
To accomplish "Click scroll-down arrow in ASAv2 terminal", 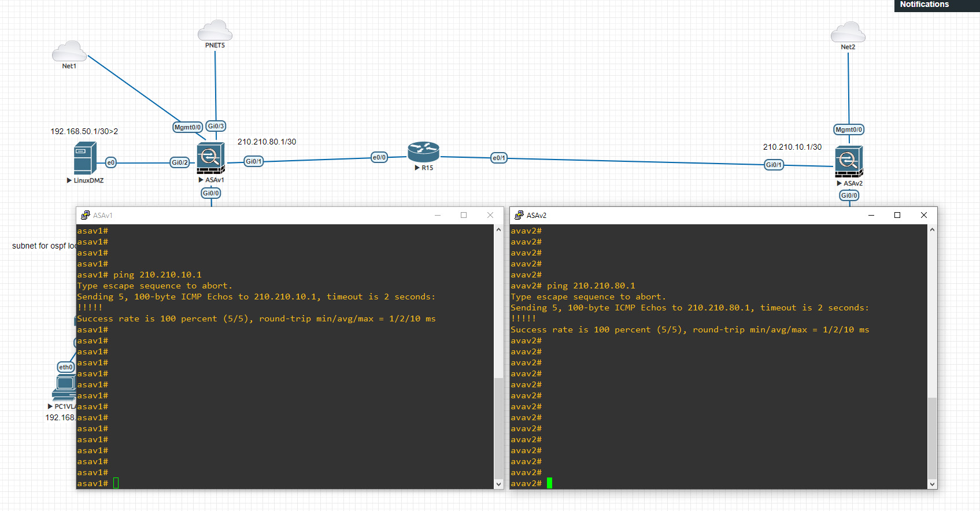I will pyautogui.click(x=932, y=484).
